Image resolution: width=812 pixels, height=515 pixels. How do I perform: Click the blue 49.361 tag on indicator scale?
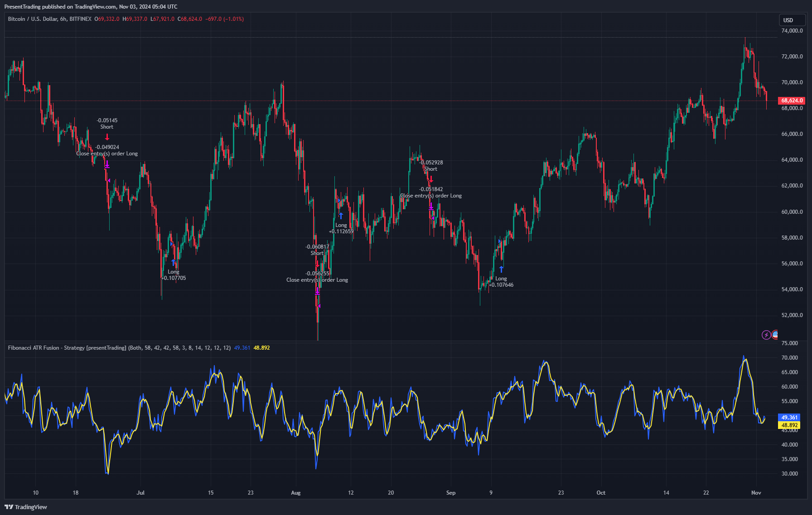(789, 418)
